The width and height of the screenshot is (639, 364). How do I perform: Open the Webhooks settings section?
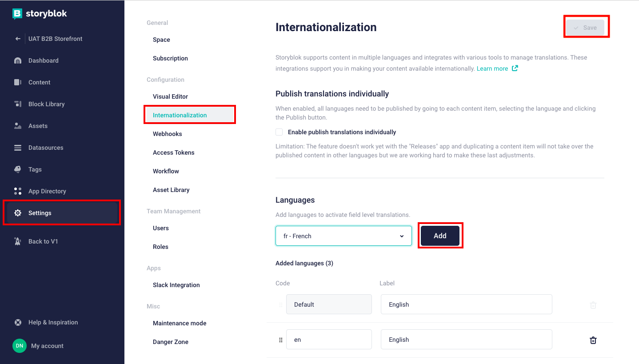tap(168, 134)
